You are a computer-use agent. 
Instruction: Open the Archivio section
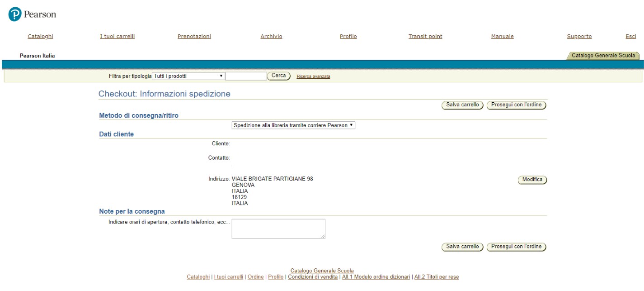pos(271,37)
